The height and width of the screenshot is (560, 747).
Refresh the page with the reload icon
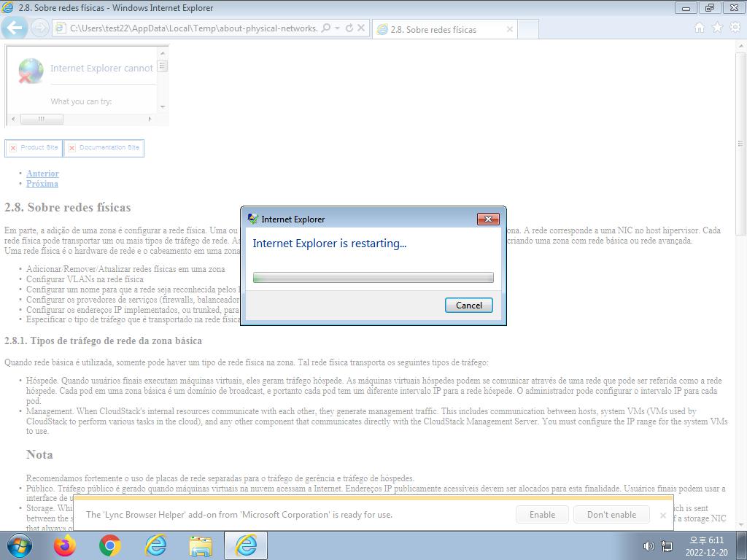[x=349, y=28]
